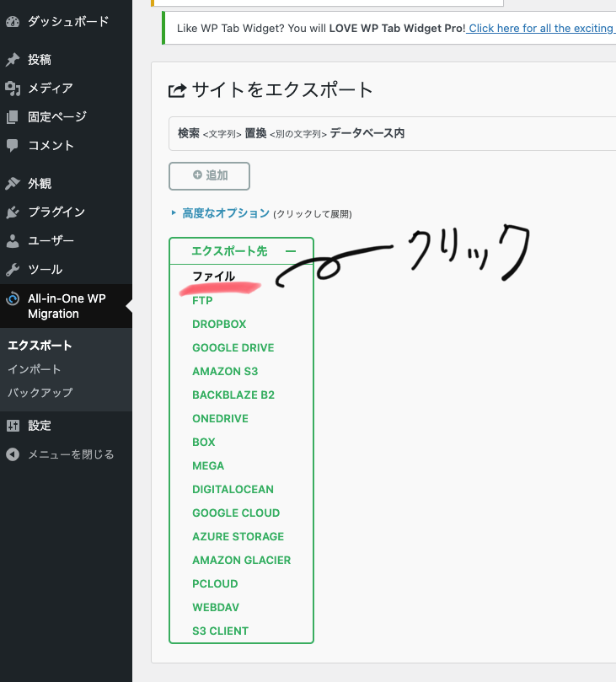Click the export icon next to サイトをエクスポート

(x=177, y=90)
